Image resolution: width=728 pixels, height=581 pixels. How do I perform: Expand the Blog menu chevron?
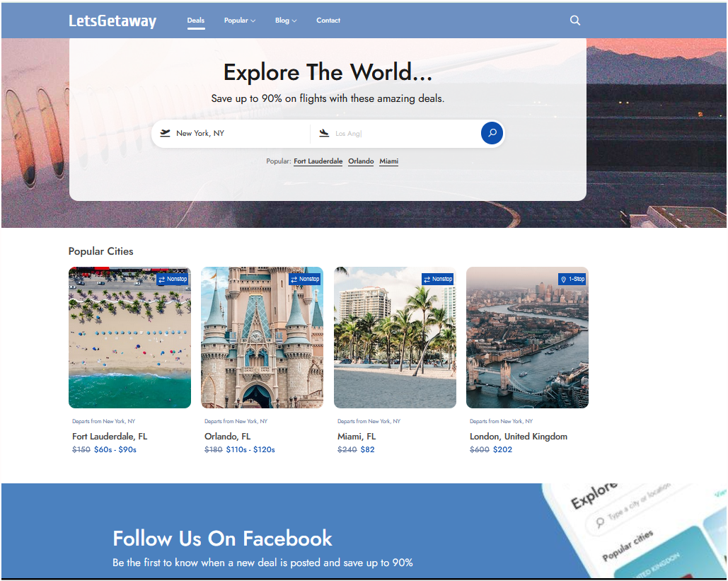[x=294, y=21]
